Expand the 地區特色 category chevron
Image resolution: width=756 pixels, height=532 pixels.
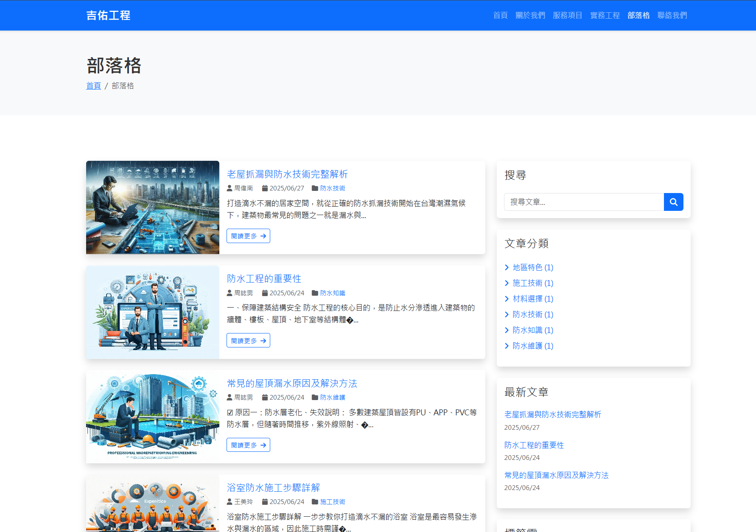507,267
